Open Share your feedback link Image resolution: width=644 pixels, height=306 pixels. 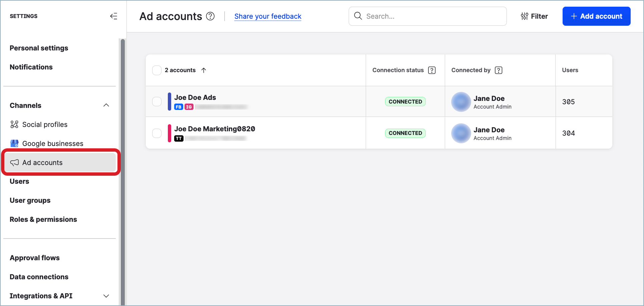point(268,16)
